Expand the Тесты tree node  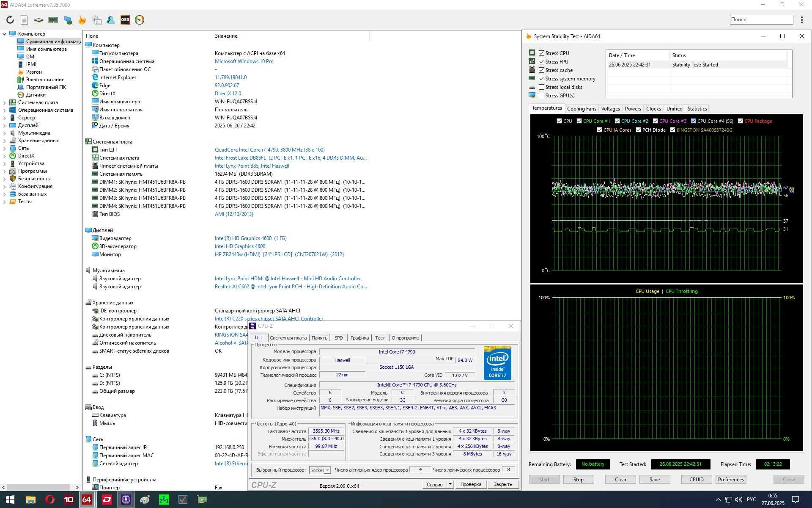(x=5, y=202)
